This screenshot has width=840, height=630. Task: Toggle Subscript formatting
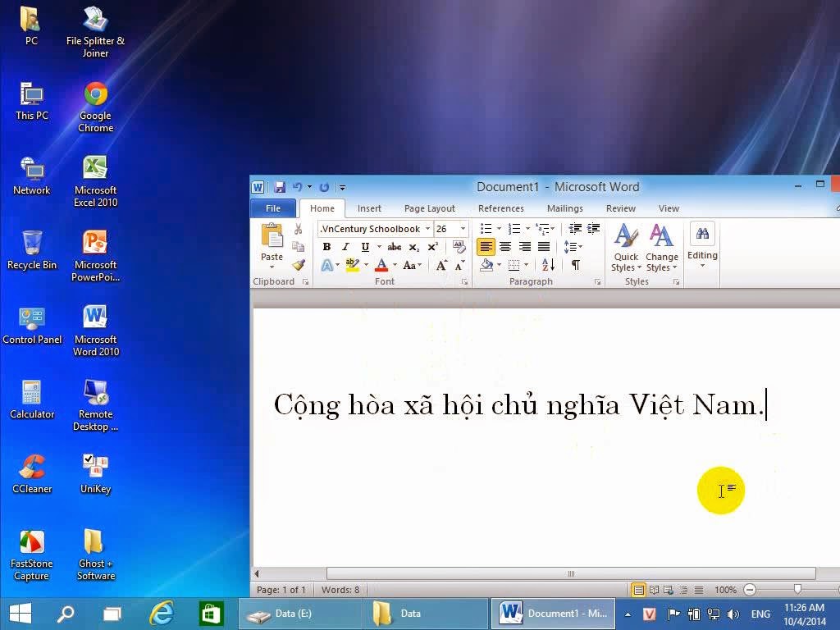(x=413, y=247)
